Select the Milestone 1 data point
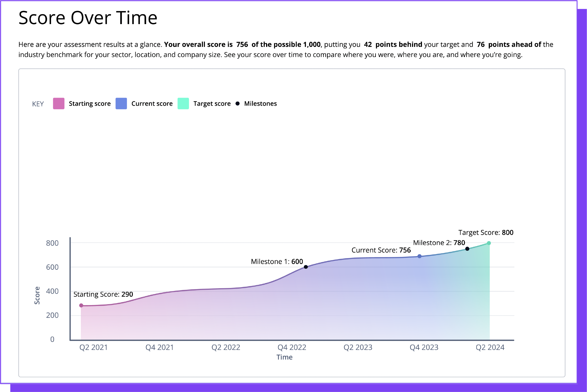Image resolution: width=587 pixels, height=392 pixels. coord(306,267)
